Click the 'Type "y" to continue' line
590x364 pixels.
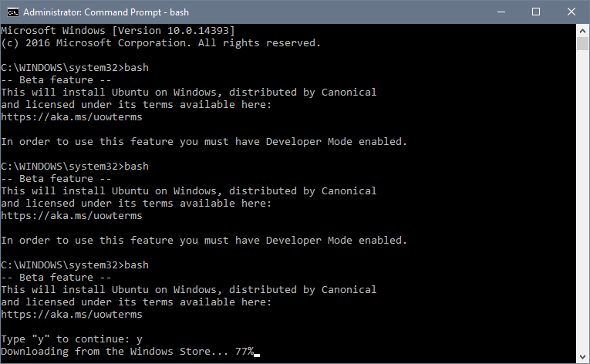(72, 339)
